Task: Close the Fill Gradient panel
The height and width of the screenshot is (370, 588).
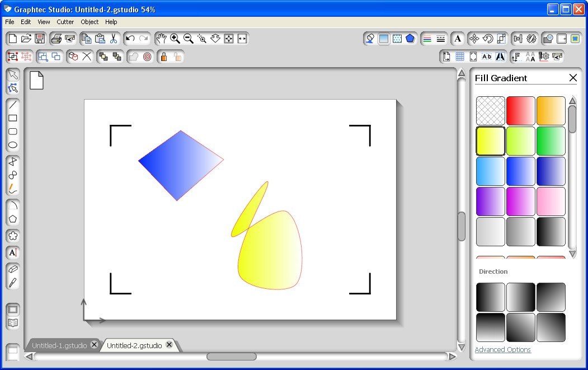Action: point(573,78)
